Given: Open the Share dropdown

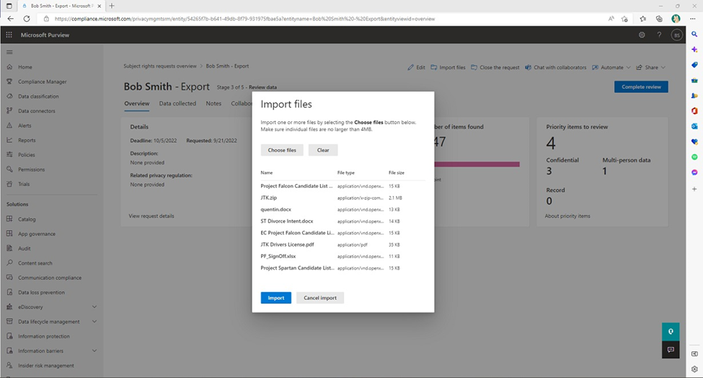Looking at the screenshot, I should 651,68.
